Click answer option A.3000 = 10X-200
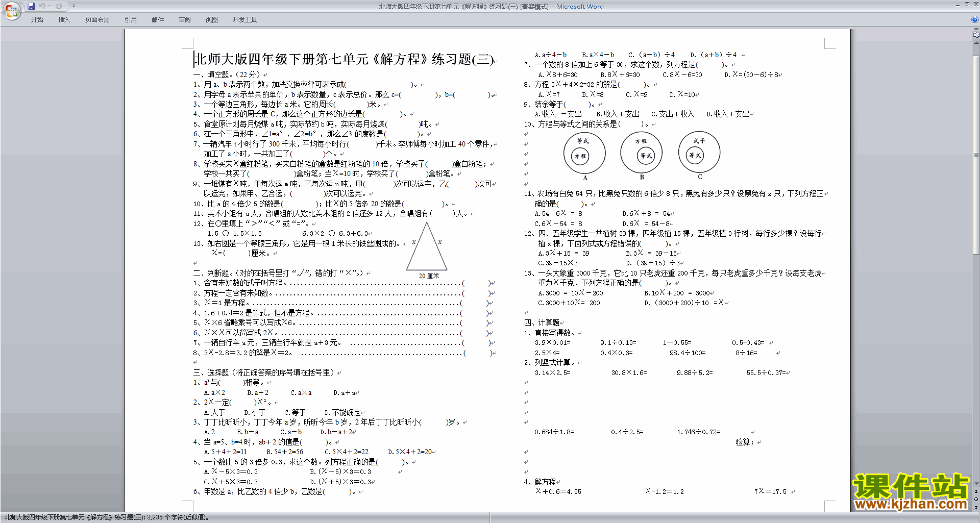Image resolution: width=980 pixels, height=523 pixels. (x=571, y=293)
